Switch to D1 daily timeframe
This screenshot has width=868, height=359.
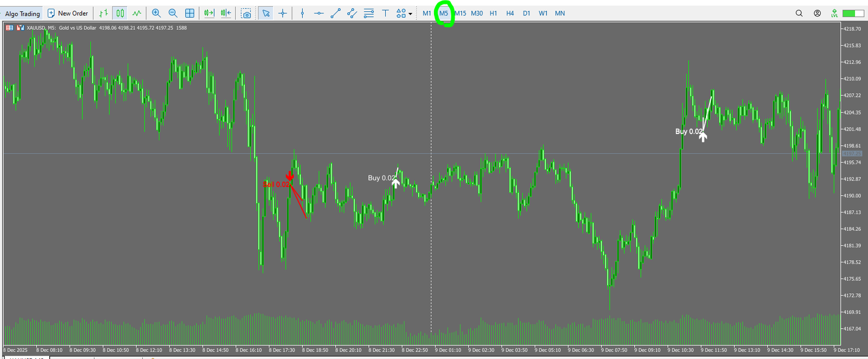(x=526, y=13)
